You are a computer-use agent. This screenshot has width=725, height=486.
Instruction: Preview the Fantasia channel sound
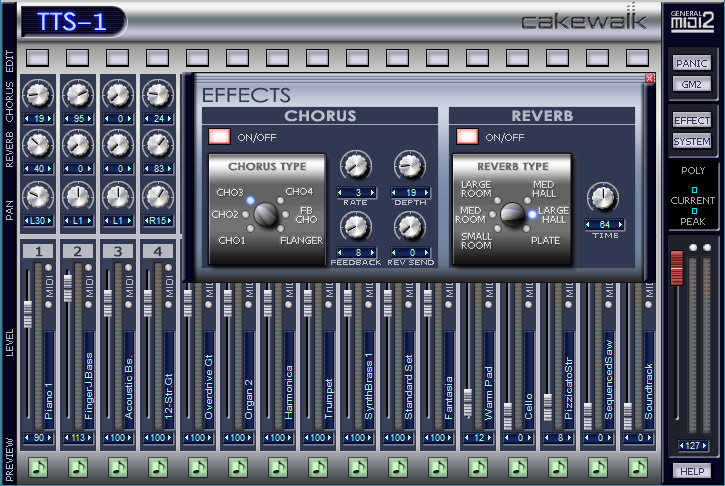(438, 468)
